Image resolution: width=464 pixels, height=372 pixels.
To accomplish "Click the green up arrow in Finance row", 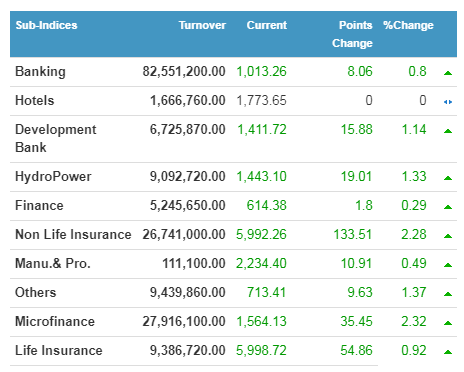I will 448,207.
